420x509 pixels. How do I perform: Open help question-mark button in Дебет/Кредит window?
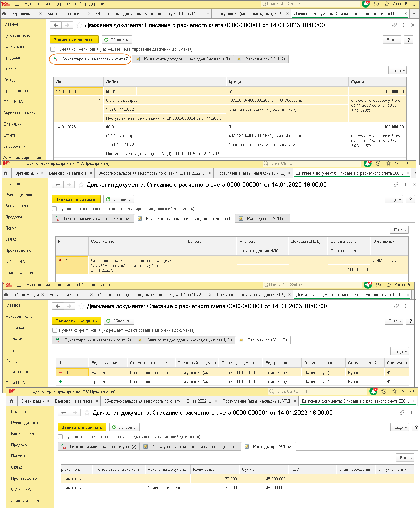(x=409, y=40)
